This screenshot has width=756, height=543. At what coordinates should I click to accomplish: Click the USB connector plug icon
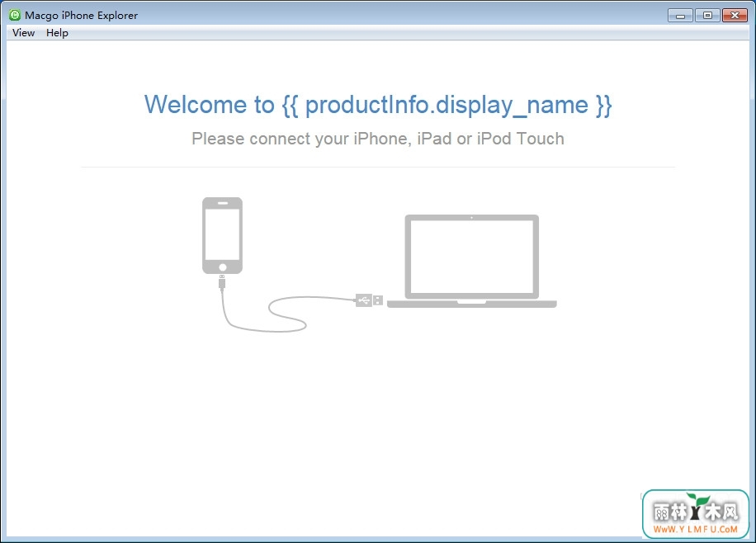coord(369,300)
